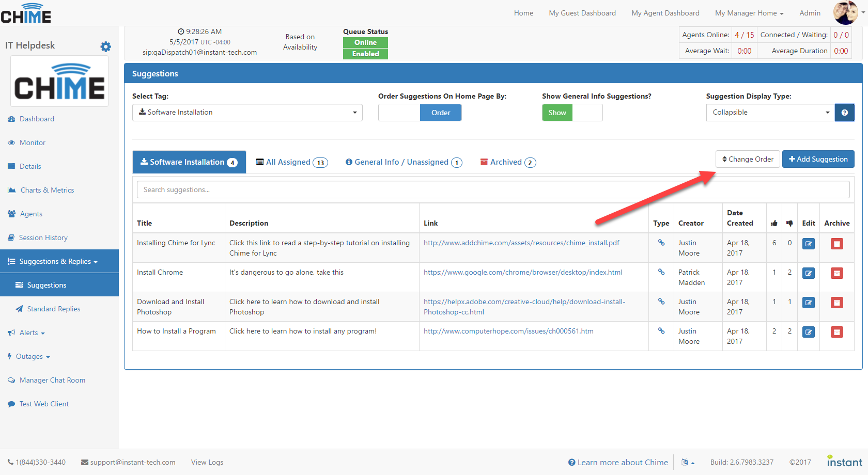Switch to the Software Installation tab
Viewport: 868px width, 475px height.
[x=189, y=162]
